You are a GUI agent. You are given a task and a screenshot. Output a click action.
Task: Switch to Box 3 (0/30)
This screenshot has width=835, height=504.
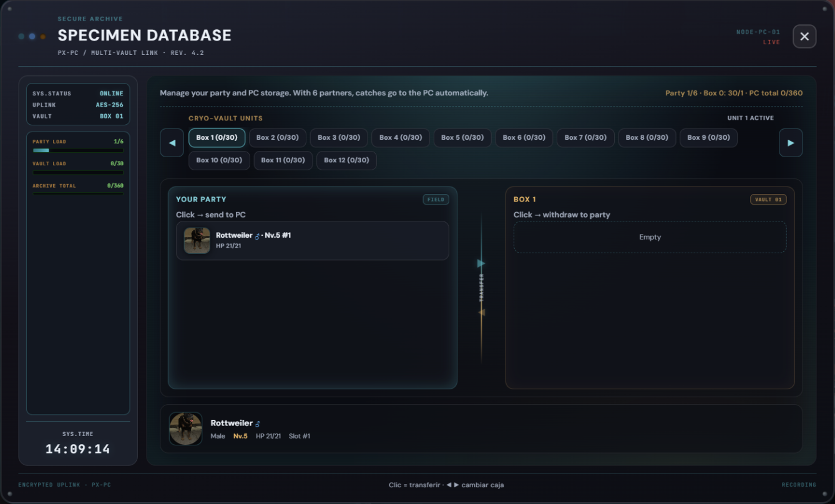click(x=339, y=138)
